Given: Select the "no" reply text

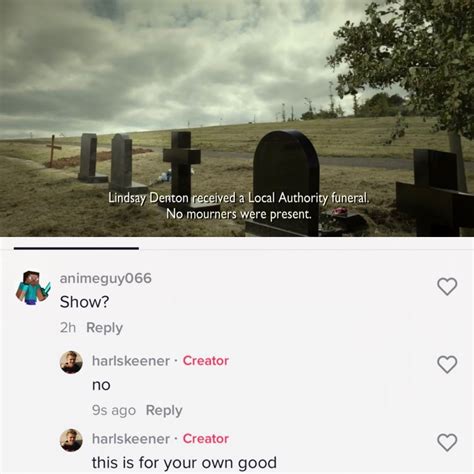Looking at the screenshot, I should tap(101, 385).
